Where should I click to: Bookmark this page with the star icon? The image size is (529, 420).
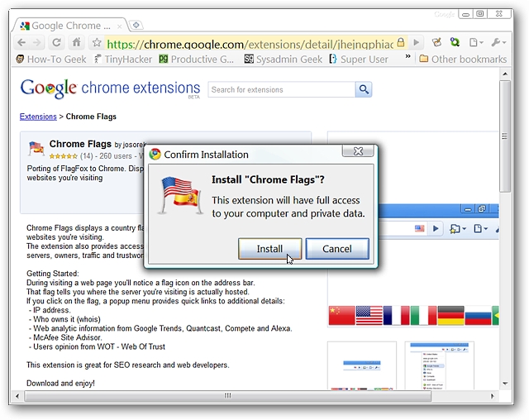[97, 43]
